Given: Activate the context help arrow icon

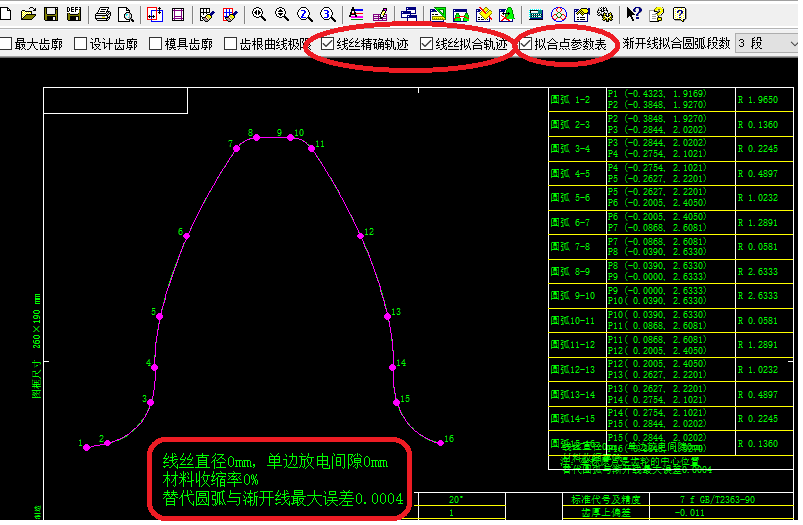Looking at the screenshot, I should [x=633, y=14].
